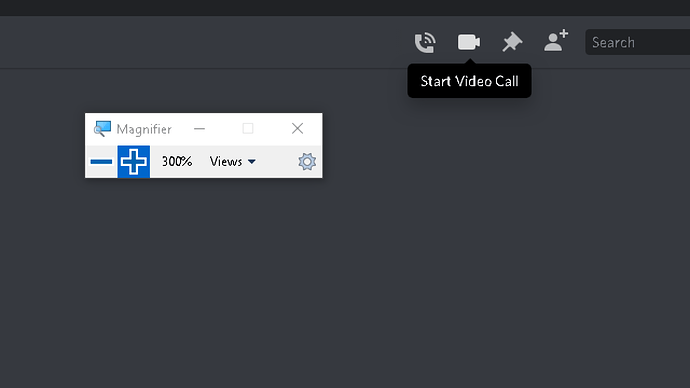
Task: Zoom out with Magnifier minus button
Action: coord(101,161)
